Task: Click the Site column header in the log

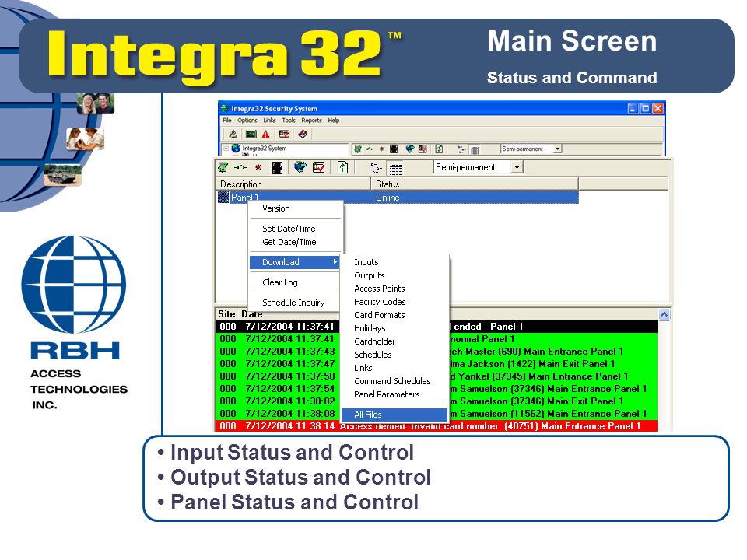Action: [226, 314]
